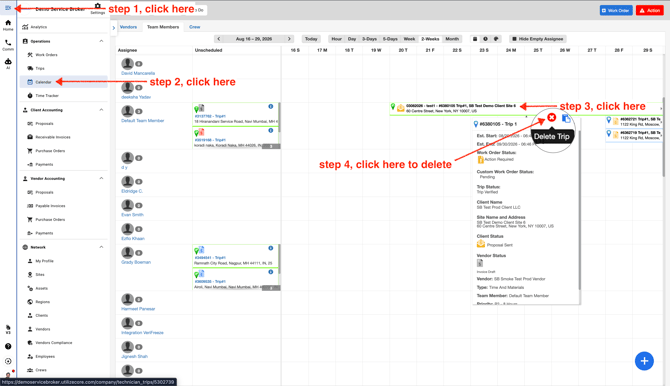Click info icon on Ramnath City Road trip card
Screen dimensions: 670x386
270,248
